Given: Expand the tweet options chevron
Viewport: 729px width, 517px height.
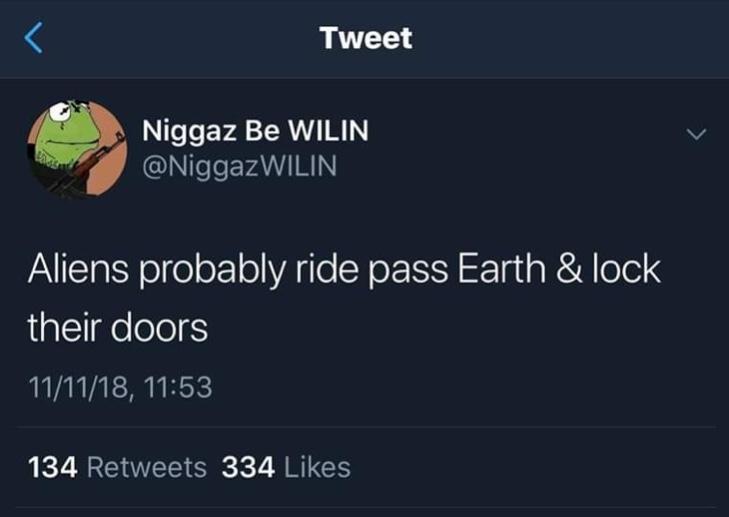Looking at the screenshot, I should point(696,134).
